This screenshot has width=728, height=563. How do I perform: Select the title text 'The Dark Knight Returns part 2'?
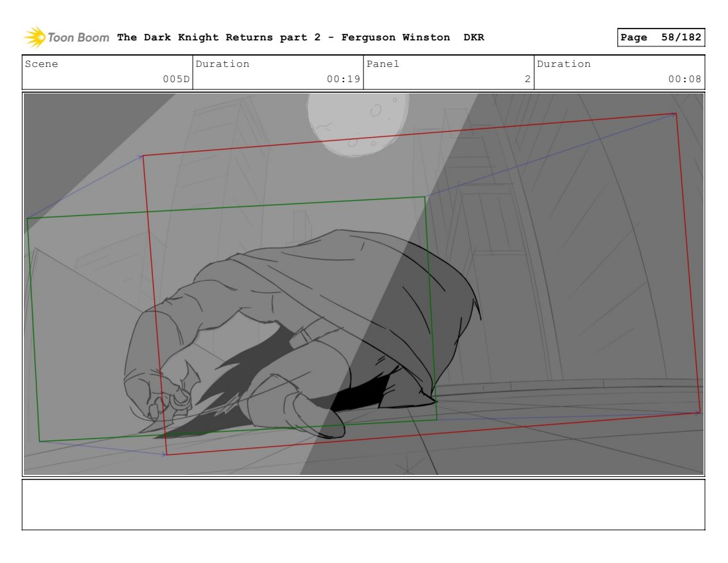pos(218,37)
